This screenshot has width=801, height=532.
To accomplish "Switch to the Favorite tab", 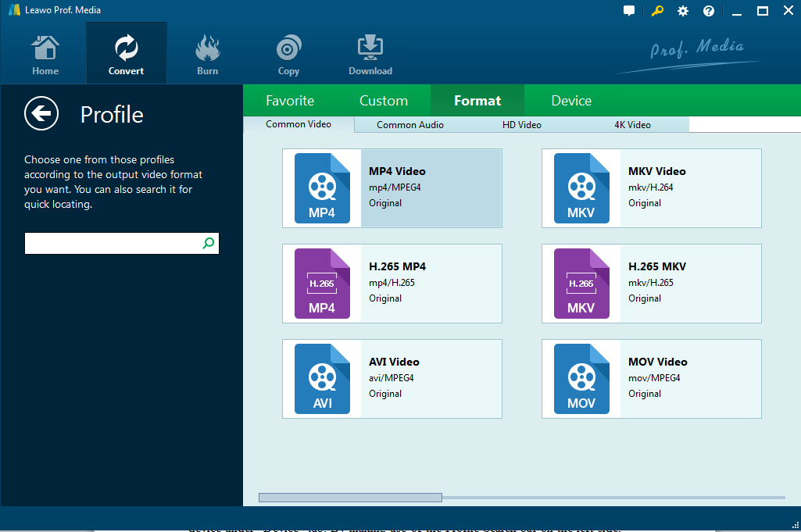I will [290, 101].
